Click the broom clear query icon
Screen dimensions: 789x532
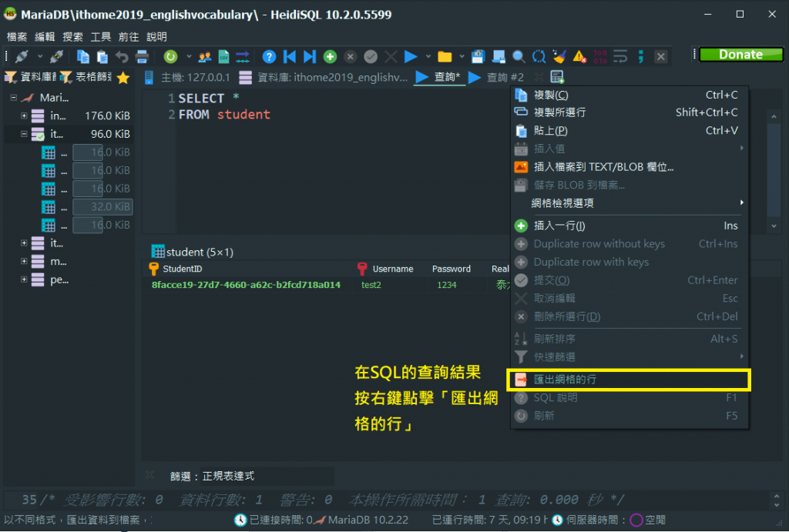click(x=559, y=56)
